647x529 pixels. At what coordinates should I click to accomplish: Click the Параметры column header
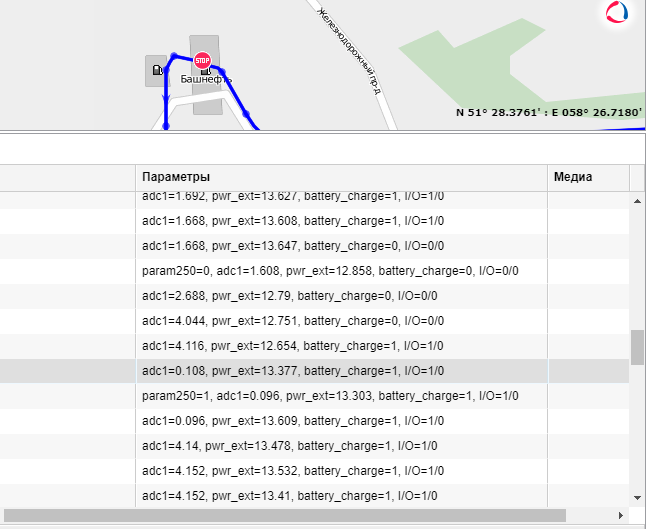(176, 177)
